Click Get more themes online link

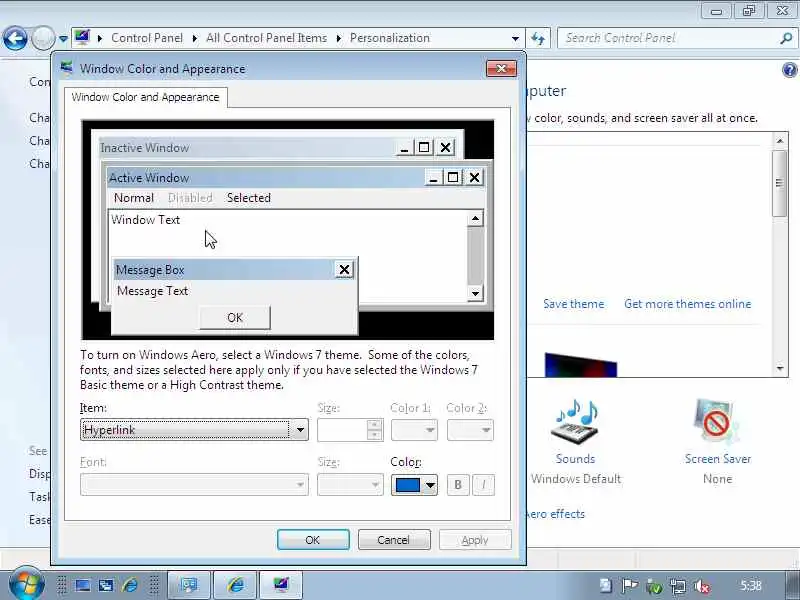pyautogui.click(x=687, y=304)
